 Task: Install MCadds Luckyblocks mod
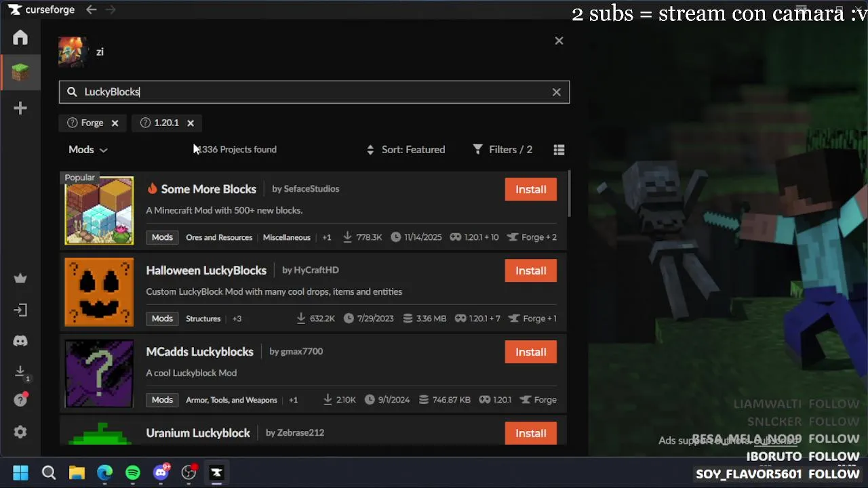531,352
